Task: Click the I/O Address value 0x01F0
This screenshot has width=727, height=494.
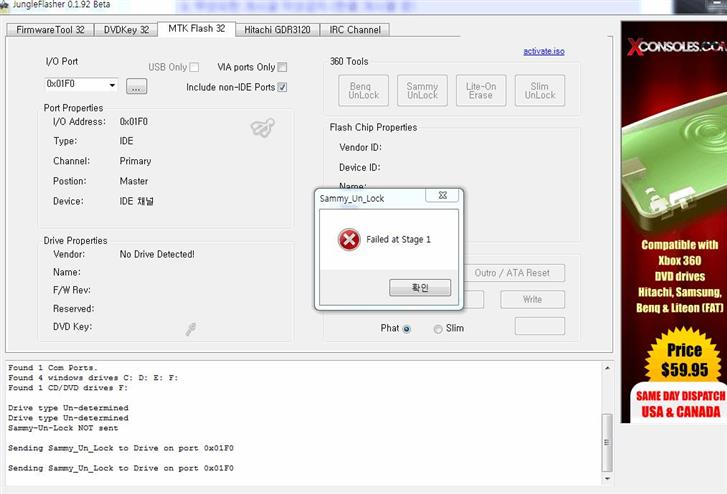Action: pos(134,122)
